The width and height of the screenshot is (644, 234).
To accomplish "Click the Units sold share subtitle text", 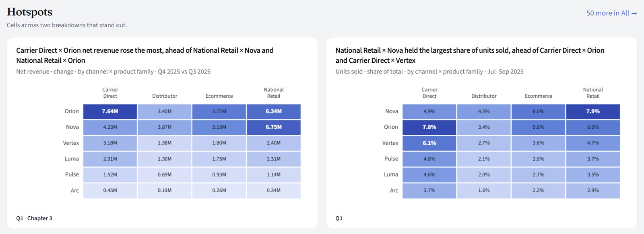I will coord(429,72).
